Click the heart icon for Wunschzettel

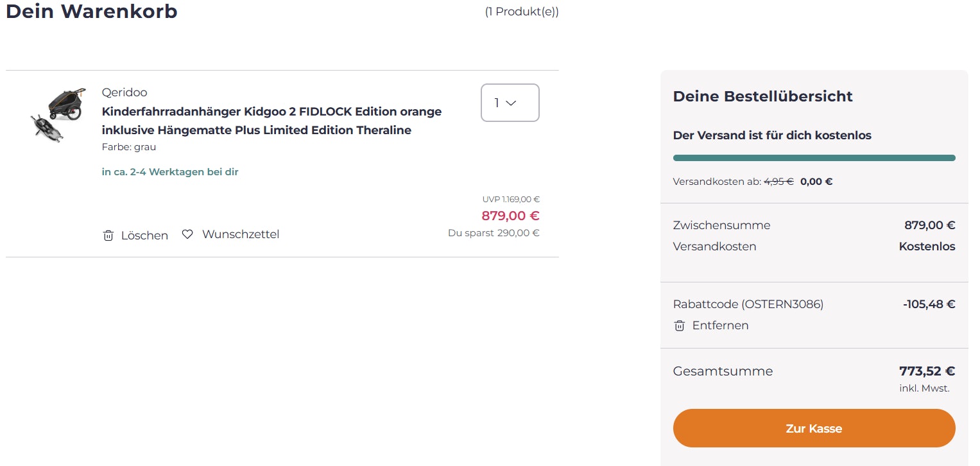tap(187, 234)
